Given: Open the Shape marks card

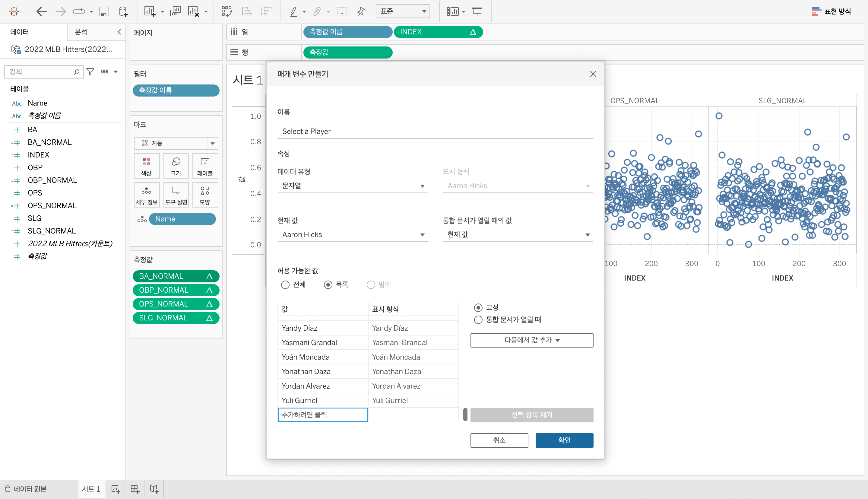Looking at the screenshot, I should point(205,195).
